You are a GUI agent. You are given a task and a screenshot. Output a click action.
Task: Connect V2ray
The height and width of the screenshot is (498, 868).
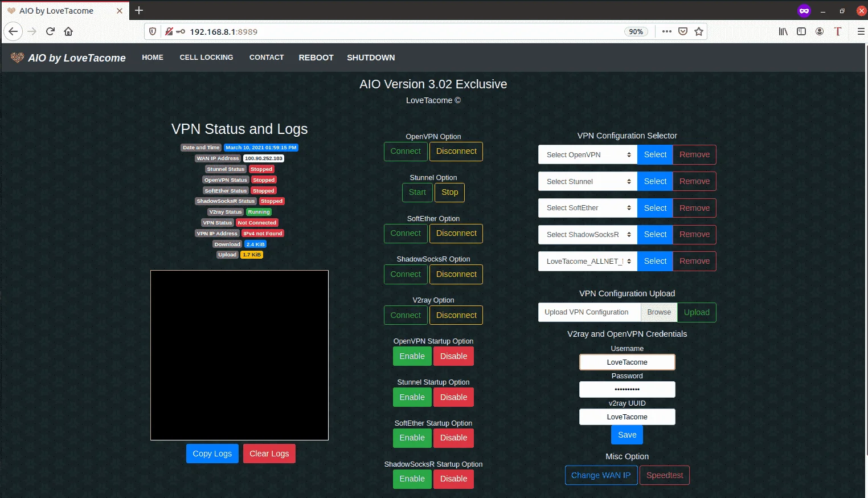(406, 315)
